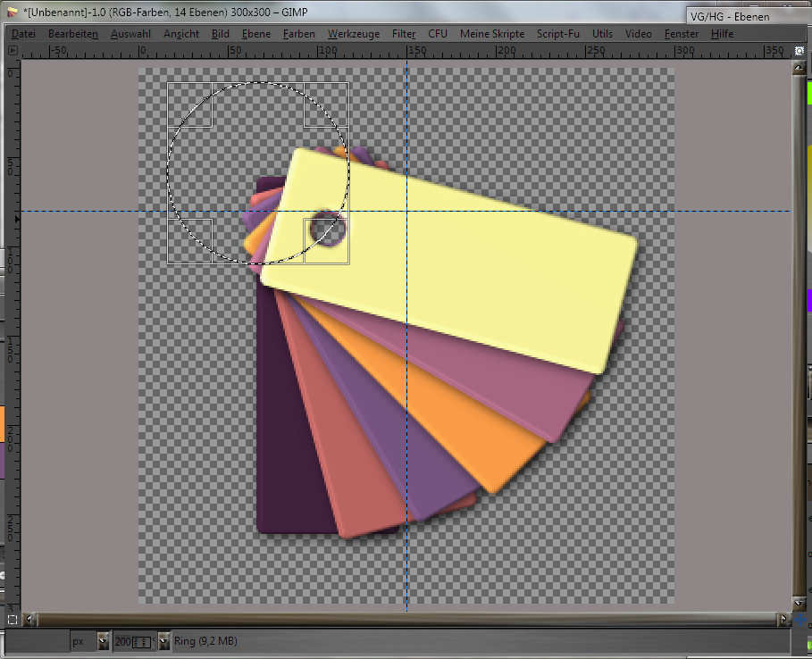Open the Farben menu
Viewport: 812px width, 659px height.
[298, 34]
